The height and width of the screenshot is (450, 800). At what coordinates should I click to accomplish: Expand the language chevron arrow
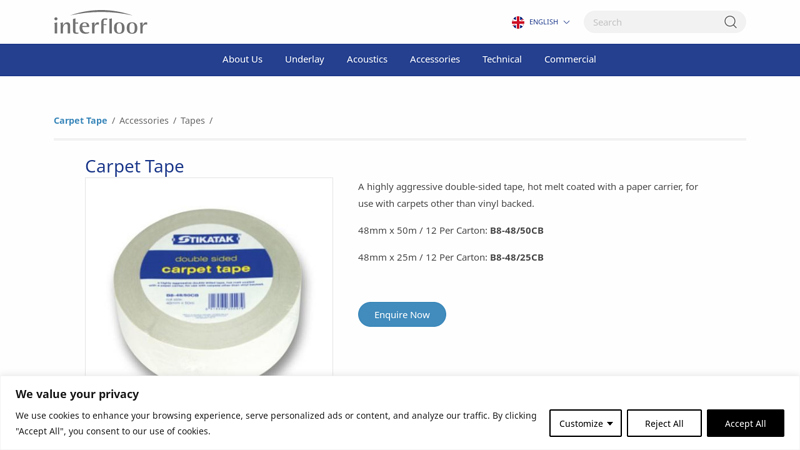(566, 22)
